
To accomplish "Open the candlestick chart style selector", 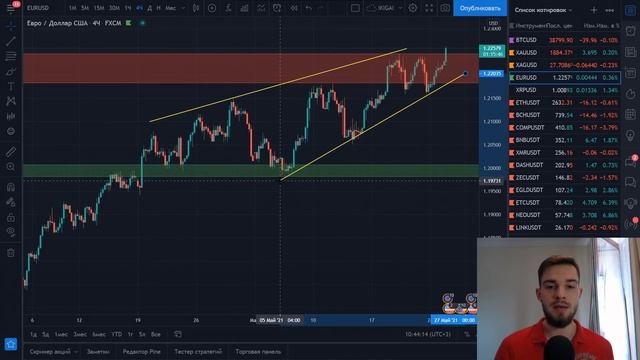I will [196, 8].
